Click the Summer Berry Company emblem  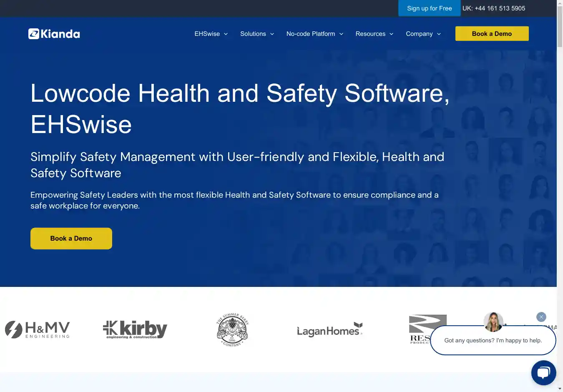coord(232,330)
